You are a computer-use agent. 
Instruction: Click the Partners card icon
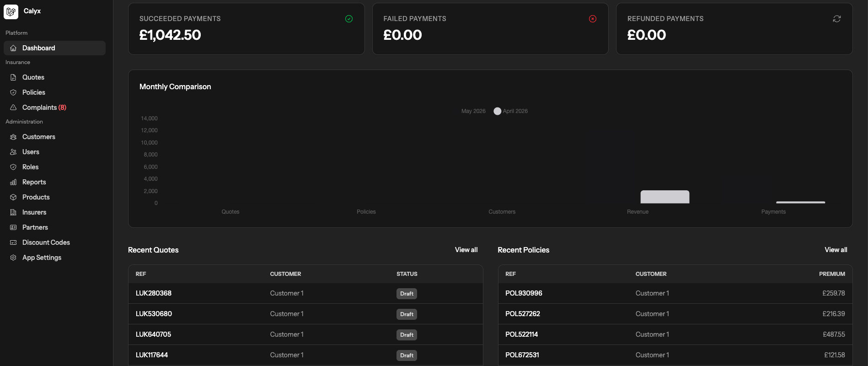tap(13, 227)
